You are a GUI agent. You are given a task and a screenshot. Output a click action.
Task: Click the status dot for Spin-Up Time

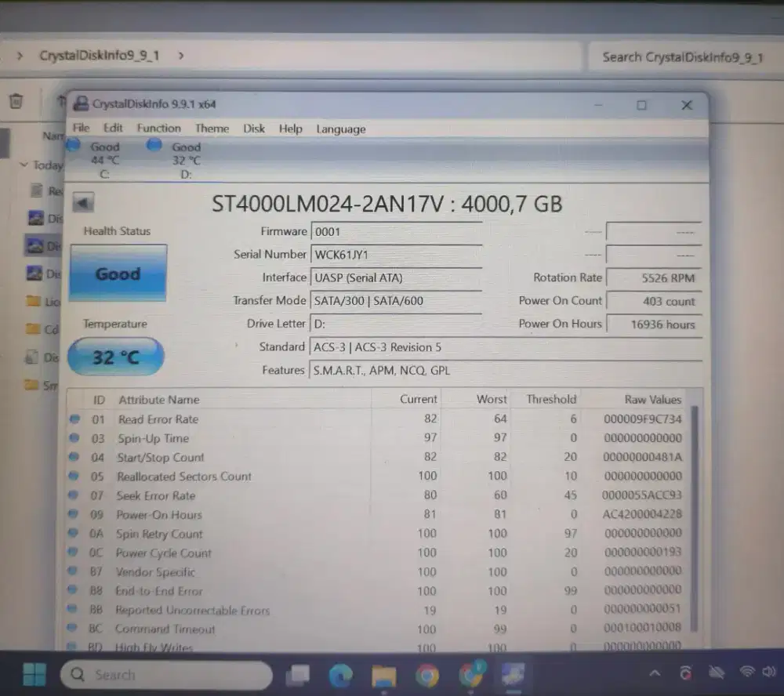tap(74, 438)
